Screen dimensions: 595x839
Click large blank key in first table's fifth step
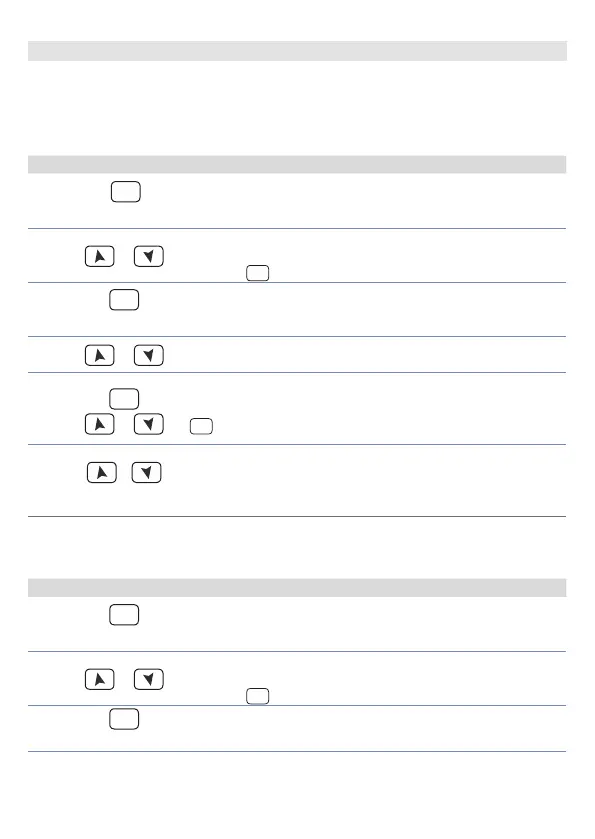click(x=124, y=399)
